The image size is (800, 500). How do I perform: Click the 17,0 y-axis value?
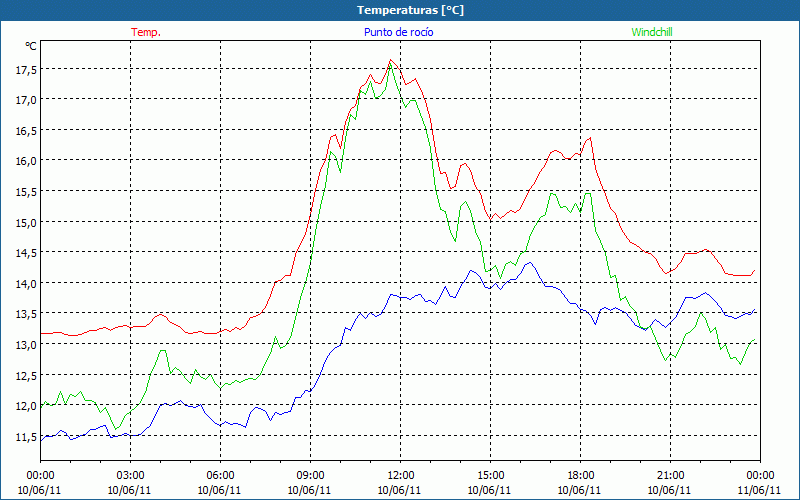(x=26, y=100)
